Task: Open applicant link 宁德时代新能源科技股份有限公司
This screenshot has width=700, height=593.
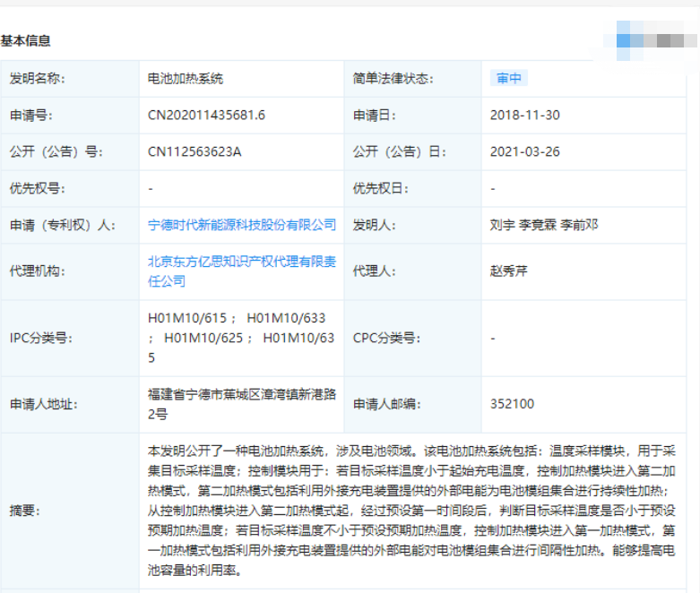Action: pos(241,225)
